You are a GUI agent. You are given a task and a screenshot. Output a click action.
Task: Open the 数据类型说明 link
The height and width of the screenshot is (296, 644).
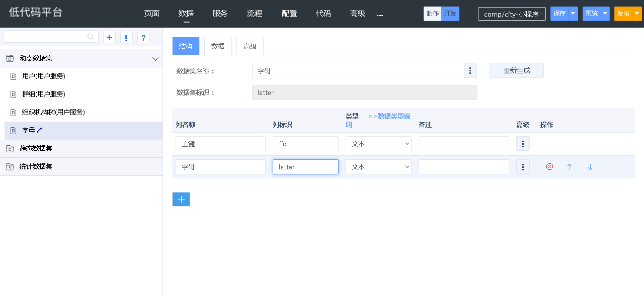click(389, 116)
